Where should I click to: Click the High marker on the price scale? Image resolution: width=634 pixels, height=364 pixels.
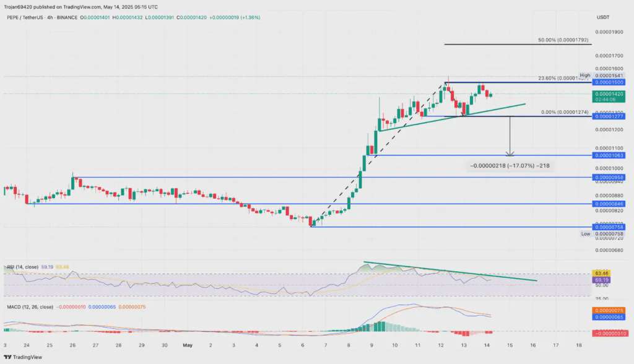click(x=584, y=74)
